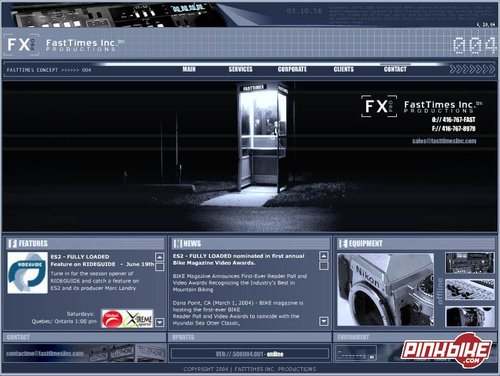Click the Pinkbike.com logo
Screen dimensions: 500x376
tap(447, 350)
